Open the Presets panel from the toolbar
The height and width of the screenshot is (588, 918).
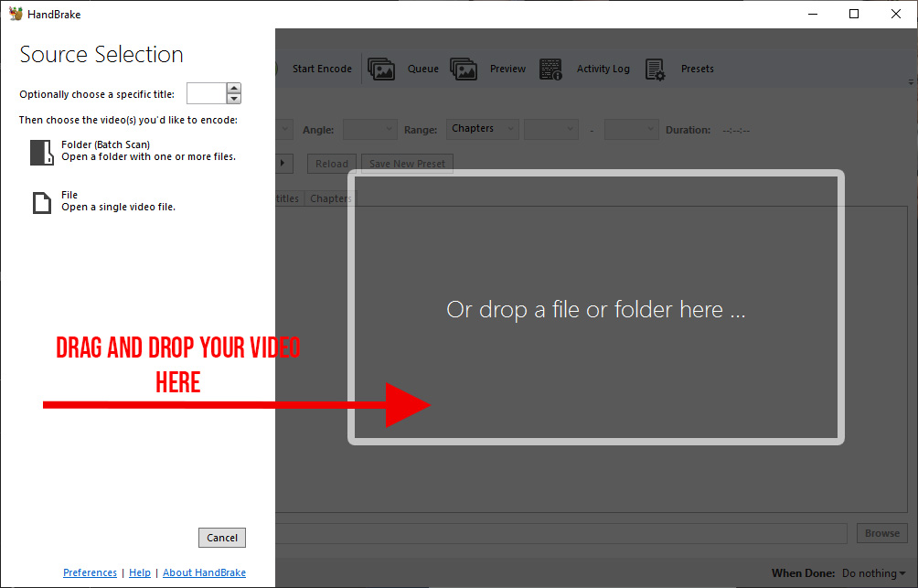[x=679, y=69]
